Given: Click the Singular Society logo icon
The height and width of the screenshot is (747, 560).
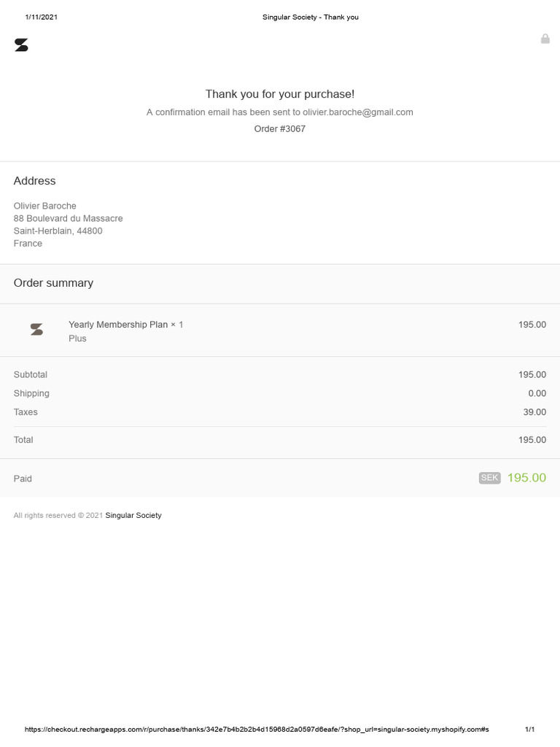Looking at the screenshot, I should tap(22, 45).
